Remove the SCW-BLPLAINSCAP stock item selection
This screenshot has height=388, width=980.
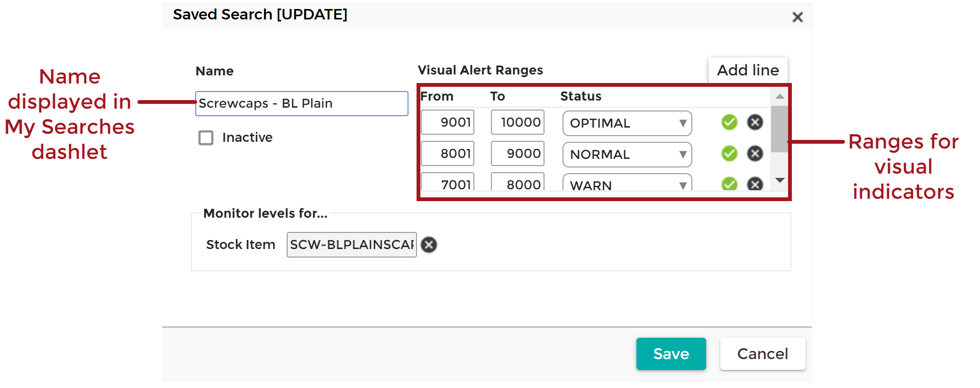(x=428, y=245)
